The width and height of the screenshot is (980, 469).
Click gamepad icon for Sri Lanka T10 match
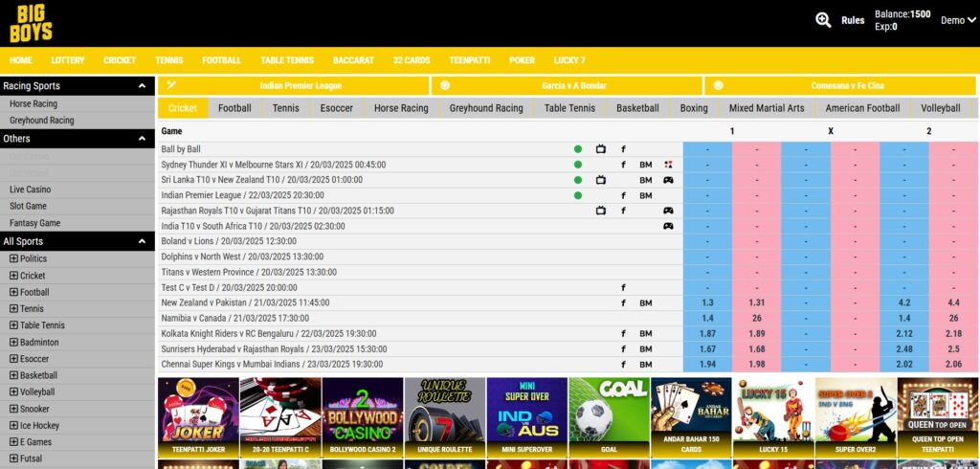point(668,180)
